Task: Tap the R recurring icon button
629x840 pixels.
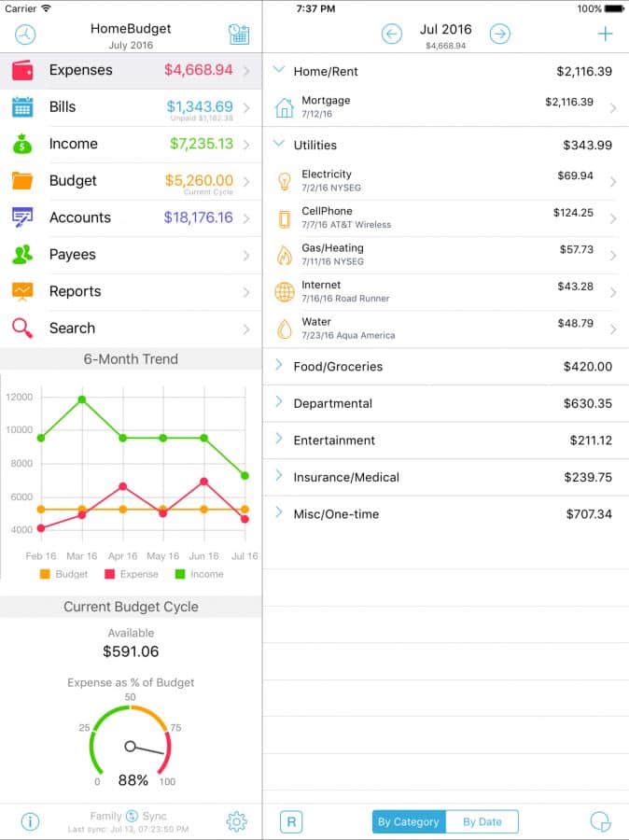Action: coord(291,821)
